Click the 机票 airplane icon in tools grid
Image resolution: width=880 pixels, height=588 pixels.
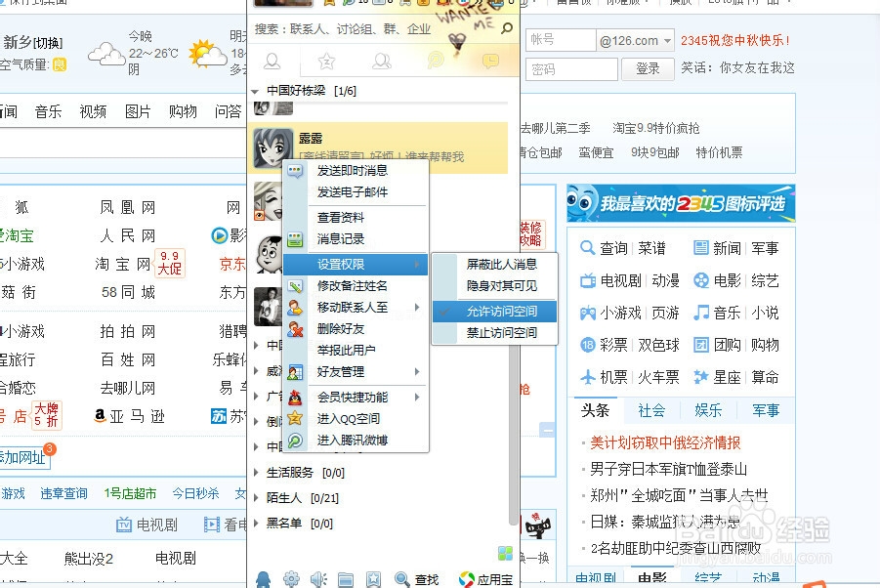pos(588,377)
